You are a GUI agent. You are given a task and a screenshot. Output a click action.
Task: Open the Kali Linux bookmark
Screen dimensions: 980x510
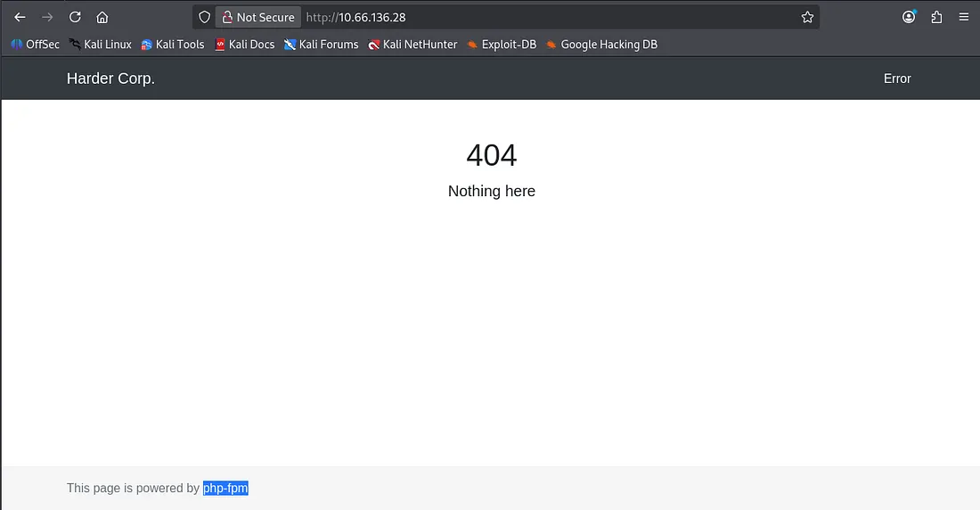pos(100,45)
